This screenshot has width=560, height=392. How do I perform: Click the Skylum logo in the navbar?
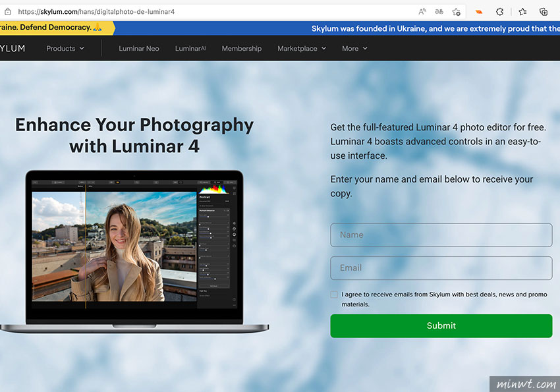13,49
